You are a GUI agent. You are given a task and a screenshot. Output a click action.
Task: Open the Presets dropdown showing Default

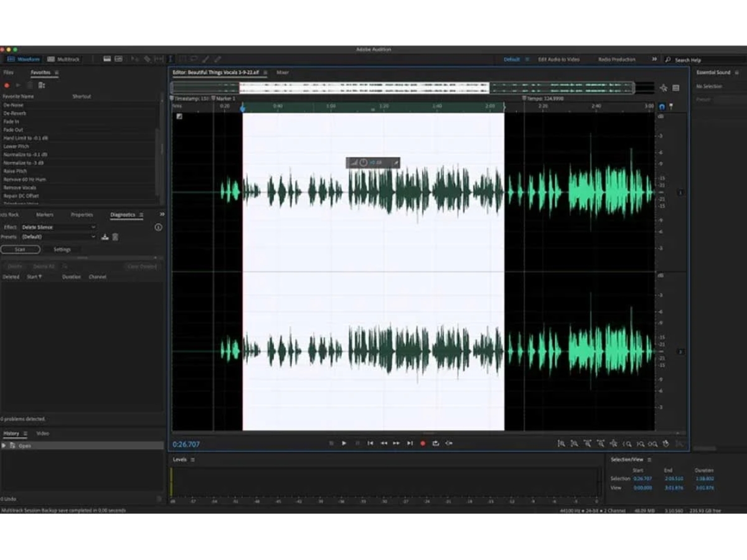(x=59, y=236)
